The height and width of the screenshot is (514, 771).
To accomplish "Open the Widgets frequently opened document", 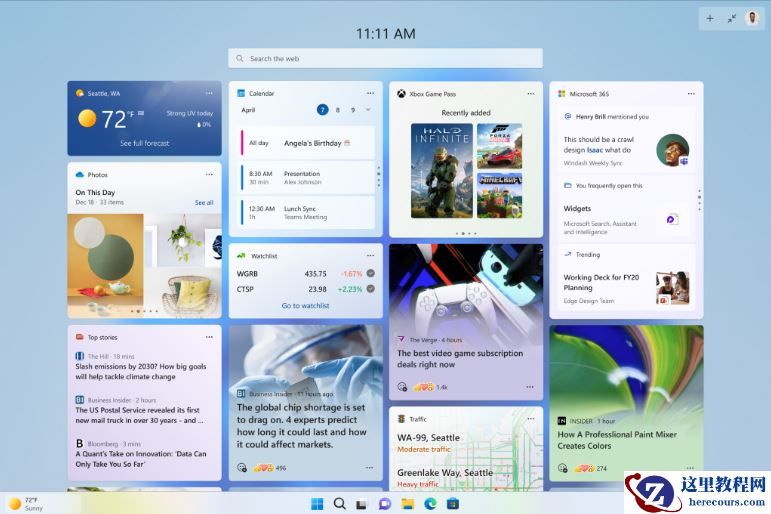I will 626,209.
